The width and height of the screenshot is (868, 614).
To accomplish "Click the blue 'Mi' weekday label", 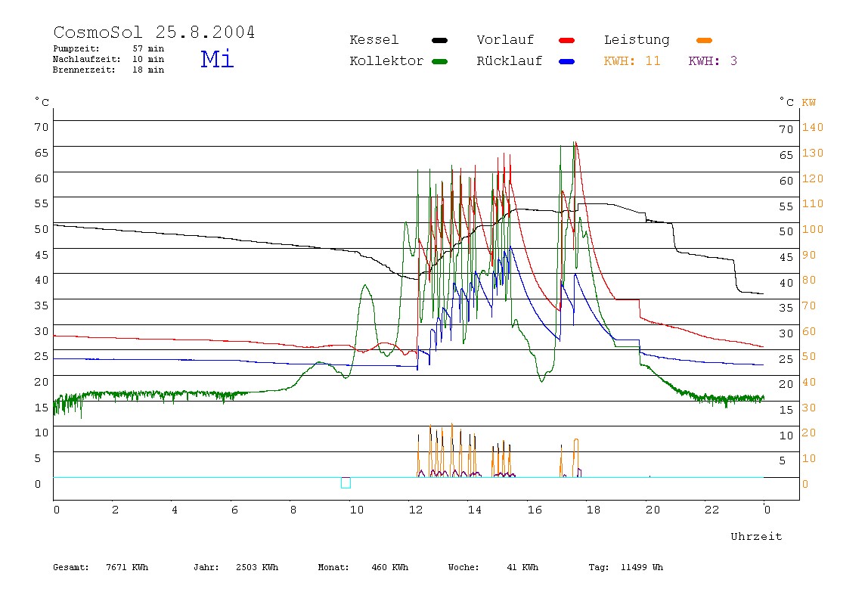I will point(217,59).
